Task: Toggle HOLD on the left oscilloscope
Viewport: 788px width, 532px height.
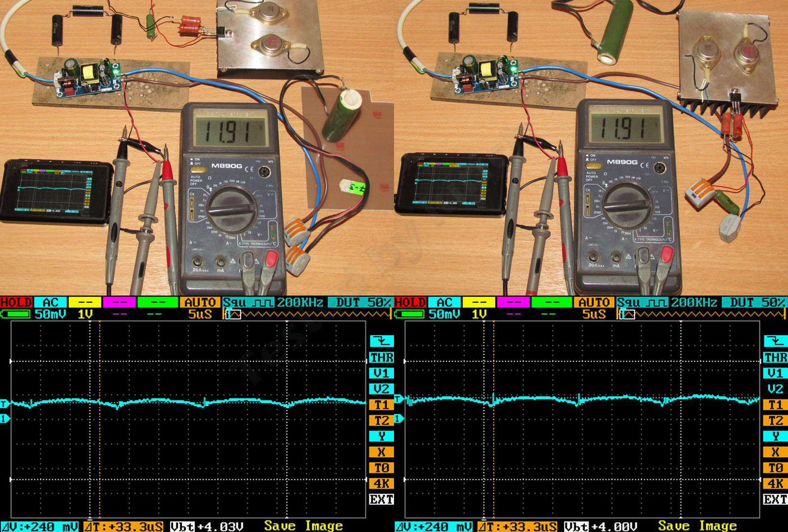Action: (16, 302)
